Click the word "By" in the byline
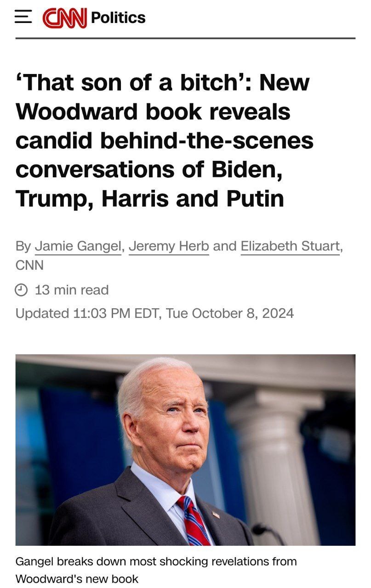This screenshot has width=371, height=588. click(x=23, y=246)
